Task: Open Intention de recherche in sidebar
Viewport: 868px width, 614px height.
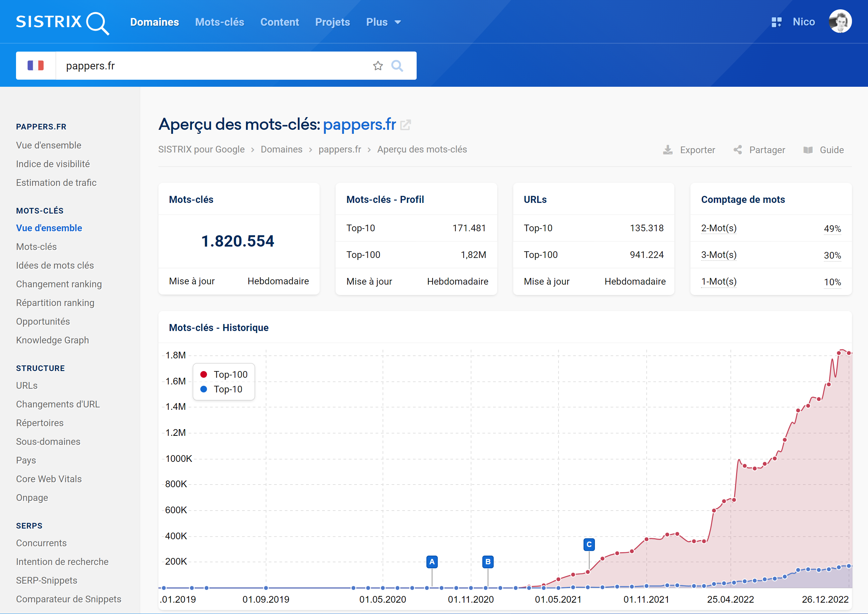Action: 62,562
